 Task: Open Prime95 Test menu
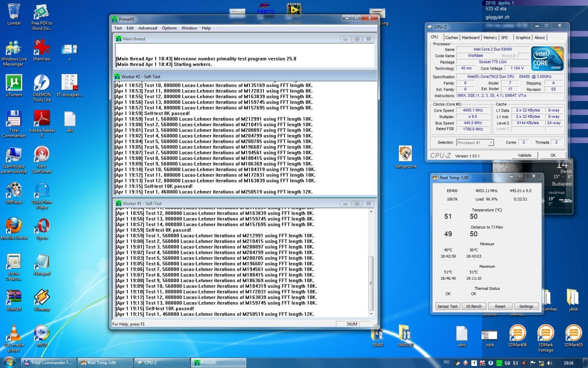coord(118,28)
